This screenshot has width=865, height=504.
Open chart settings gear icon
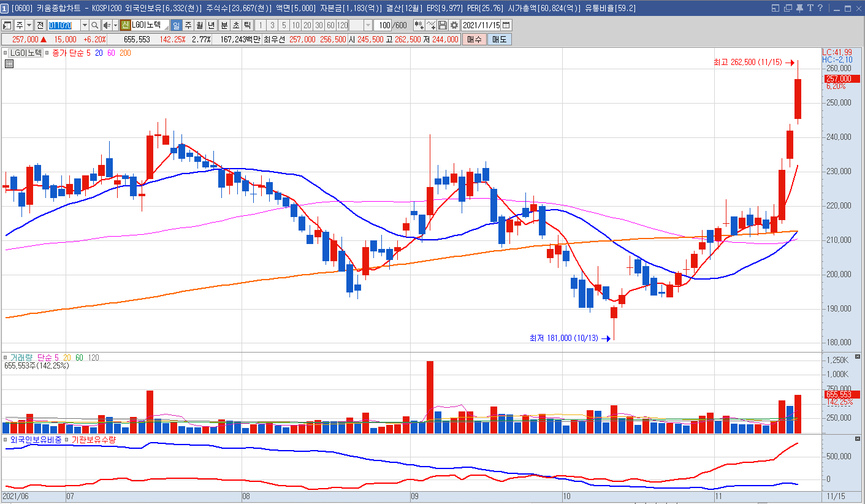[x=454, y=25]
